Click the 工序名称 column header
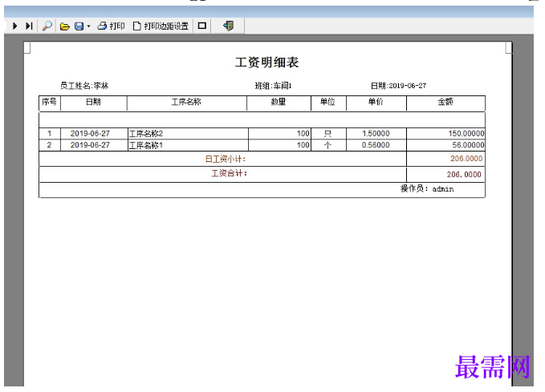Screen dimensions: 545x392 pos(187,102)
